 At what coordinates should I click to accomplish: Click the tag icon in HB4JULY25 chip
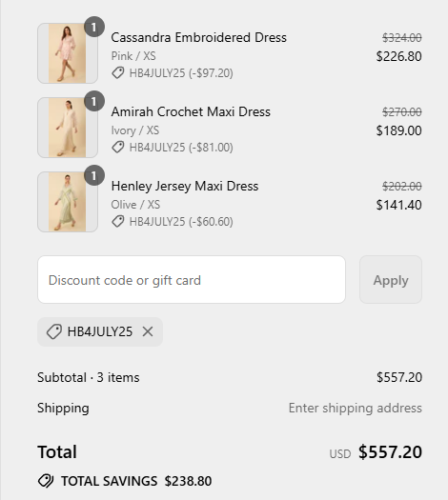[54, 331]
